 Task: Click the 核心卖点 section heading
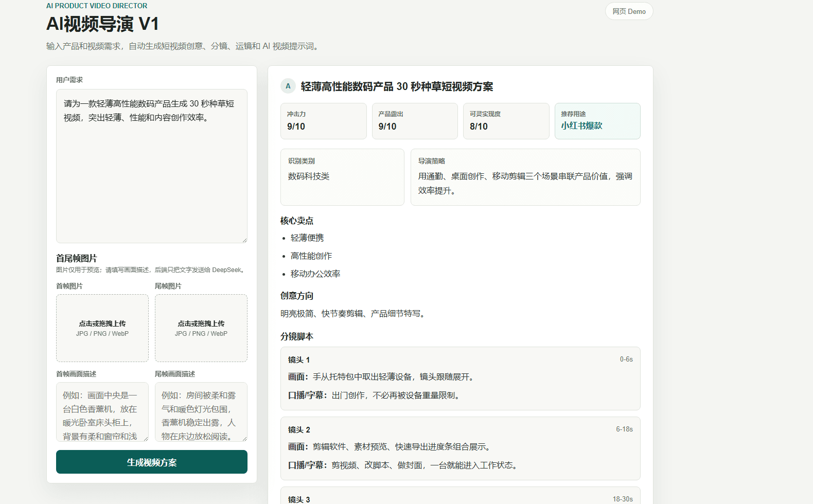coord(297,221)
